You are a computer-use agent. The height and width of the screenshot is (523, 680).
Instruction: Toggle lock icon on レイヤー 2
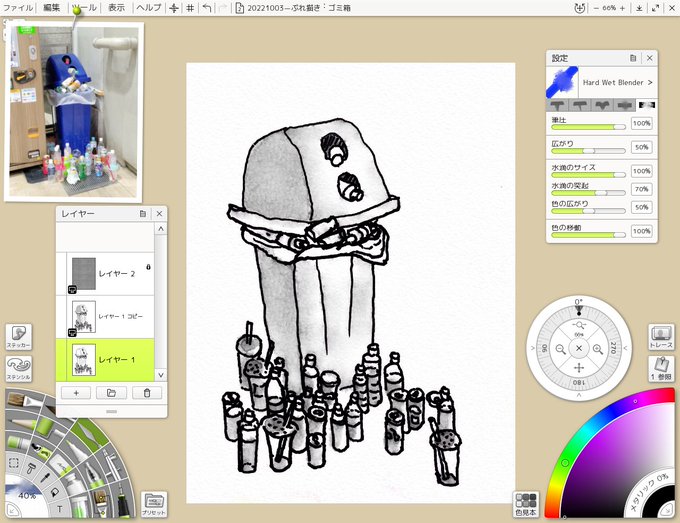tap(148, 267)
